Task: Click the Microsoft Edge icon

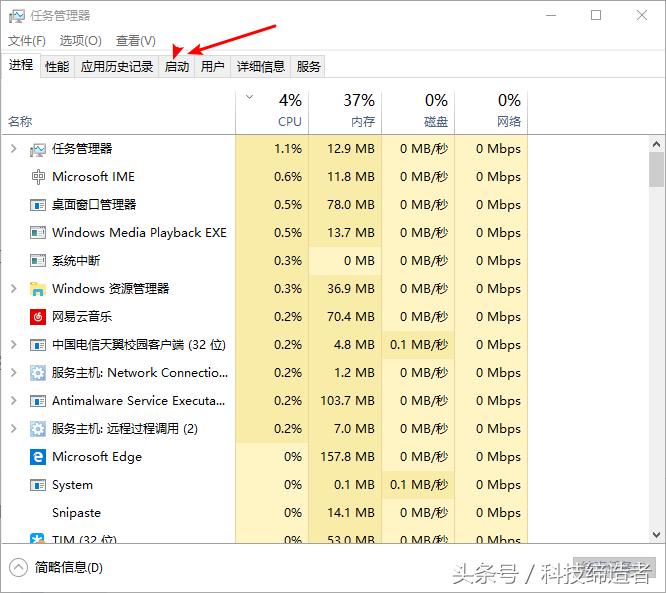Action: (38, 457)
